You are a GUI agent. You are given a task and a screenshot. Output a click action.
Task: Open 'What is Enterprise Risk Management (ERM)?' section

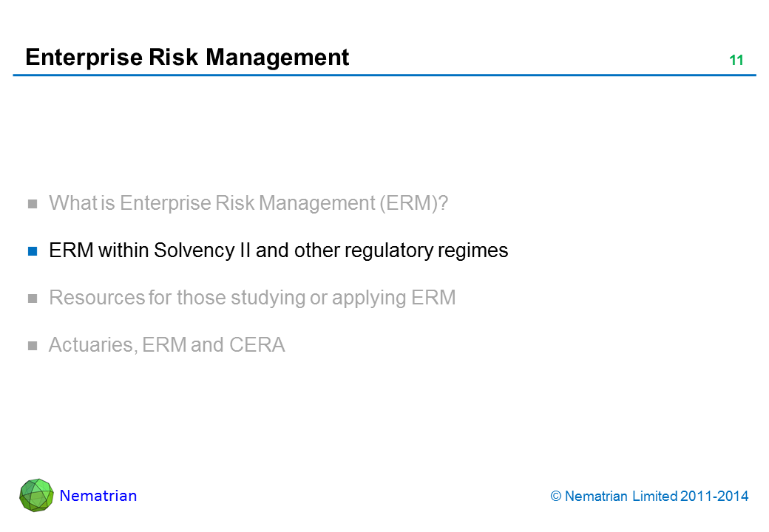click(x=248, y=203)
